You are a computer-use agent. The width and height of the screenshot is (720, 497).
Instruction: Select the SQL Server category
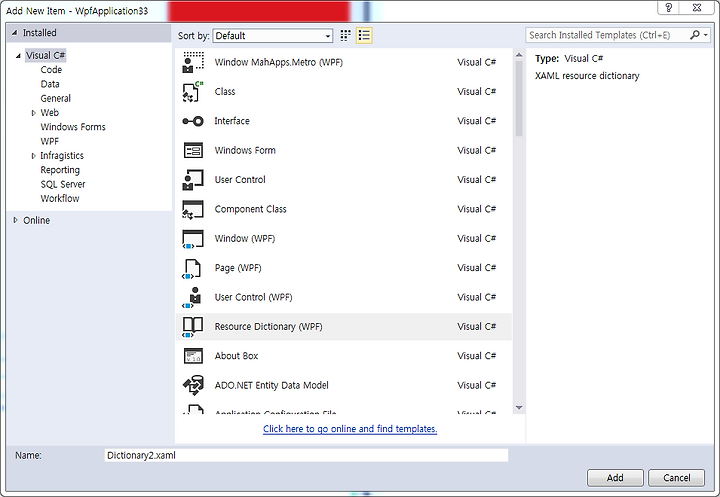point(63,184)
